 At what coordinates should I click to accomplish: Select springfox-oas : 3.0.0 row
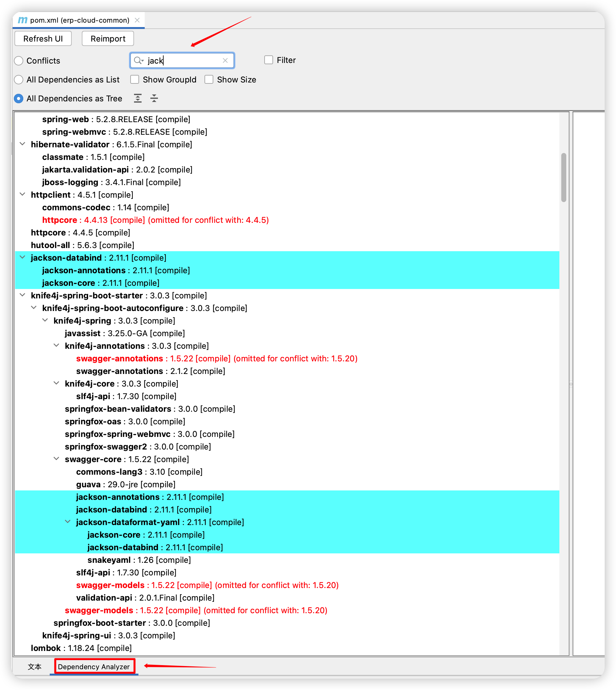pyautogui.click(x=125, y=421)
